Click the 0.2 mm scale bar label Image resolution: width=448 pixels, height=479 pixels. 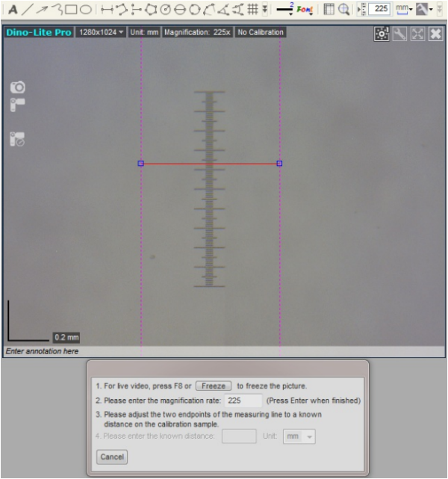tap(66, 338)
